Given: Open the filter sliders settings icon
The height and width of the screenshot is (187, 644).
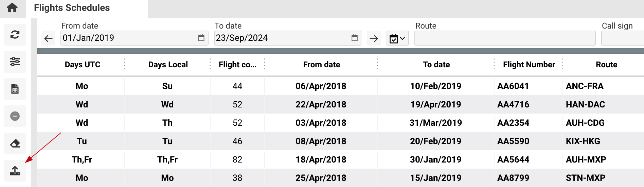Looking at the screenshot, I should pos(15,62).
